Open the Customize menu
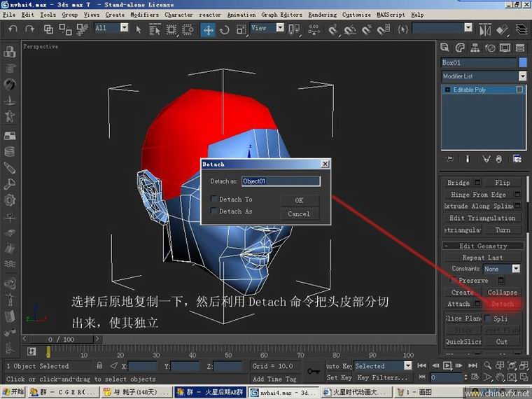The height and width of the screenshot is (399, 532). click(356, 15)
